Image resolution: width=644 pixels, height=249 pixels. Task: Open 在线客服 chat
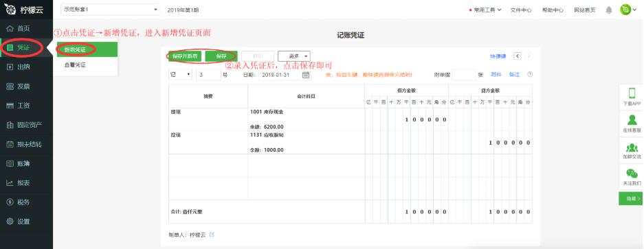pyautogui.click(x=631, y=123)
